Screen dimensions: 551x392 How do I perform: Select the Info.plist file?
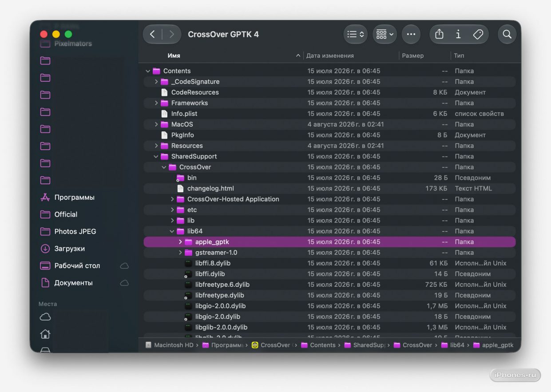pyautogui.click(x=184, y=114)
